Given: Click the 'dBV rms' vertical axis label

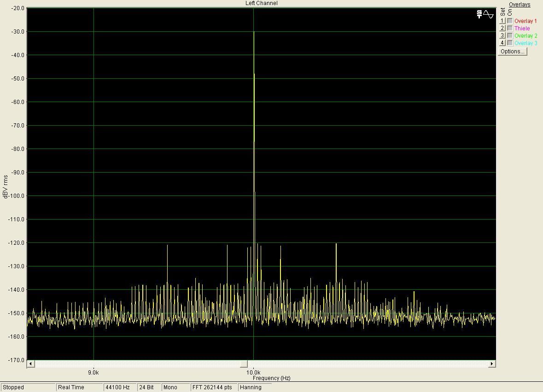Looking at the screenshot, I should click(x=5, y=186).
